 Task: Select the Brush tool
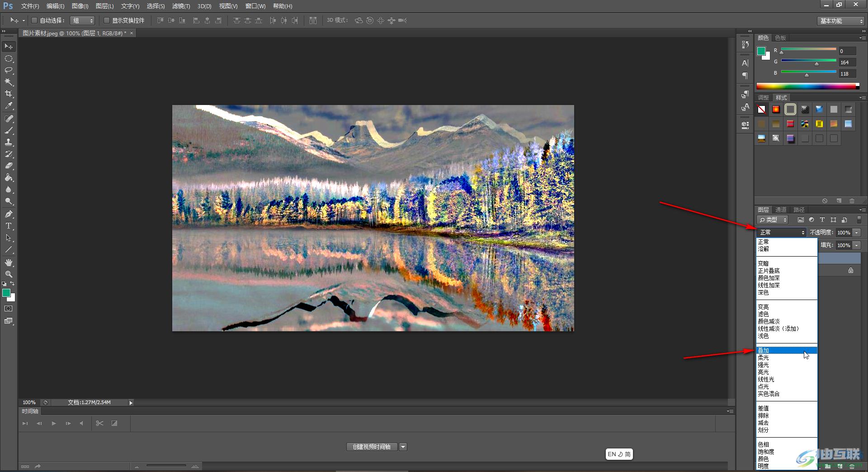click(9, 130)
